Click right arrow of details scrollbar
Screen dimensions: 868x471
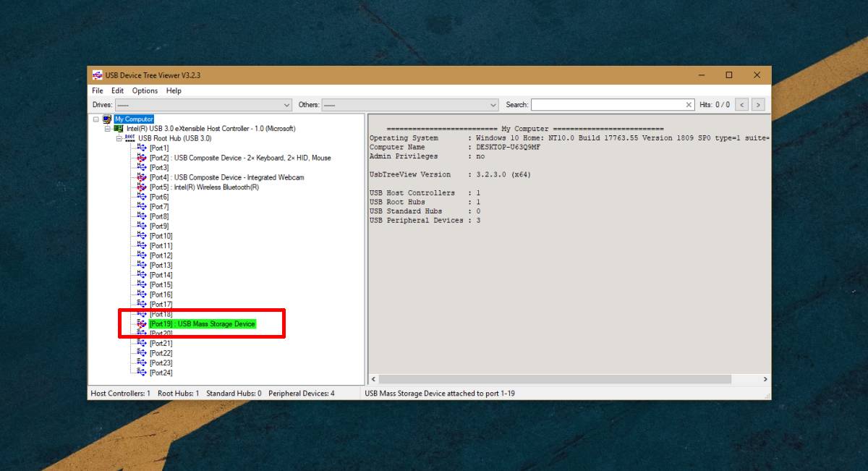765,379
